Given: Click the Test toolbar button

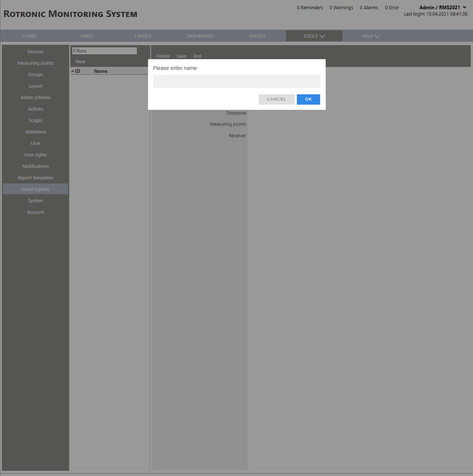Looking at the screenshot, I should coord(197,56).
